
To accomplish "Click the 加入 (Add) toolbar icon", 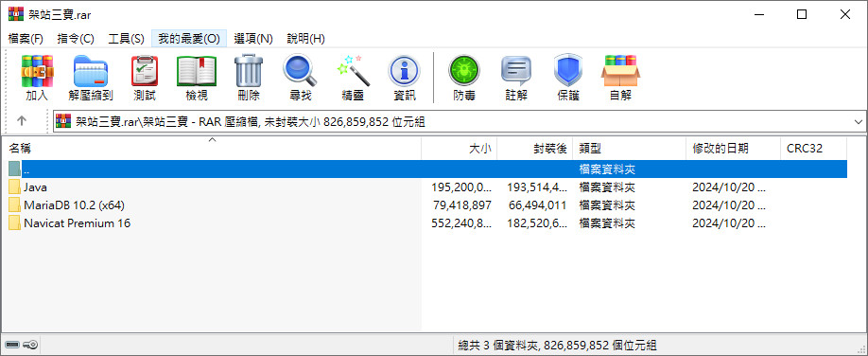I will [x=37, y=70].
